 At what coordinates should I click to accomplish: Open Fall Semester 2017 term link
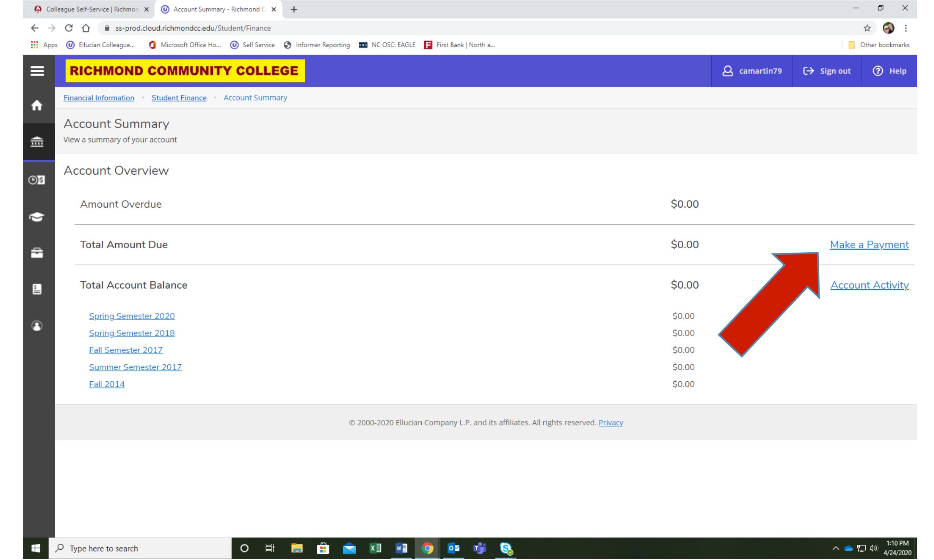126,350
